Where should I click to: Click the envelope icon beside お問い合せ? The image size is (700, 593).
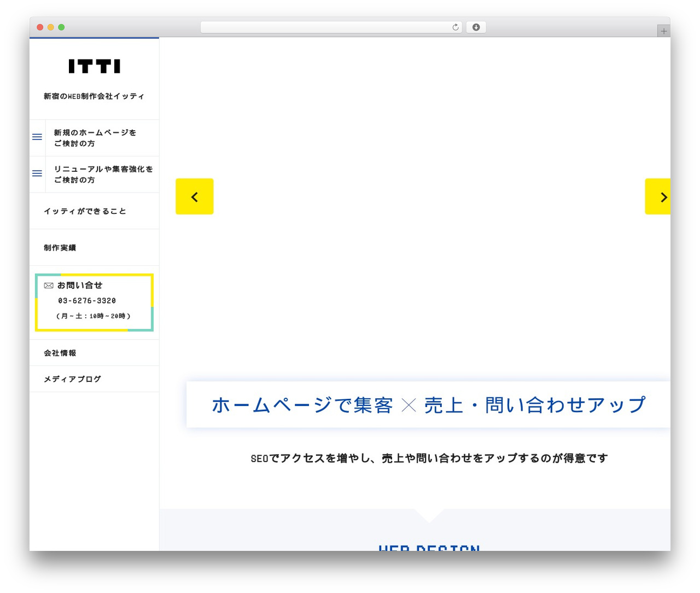(49, 286)
